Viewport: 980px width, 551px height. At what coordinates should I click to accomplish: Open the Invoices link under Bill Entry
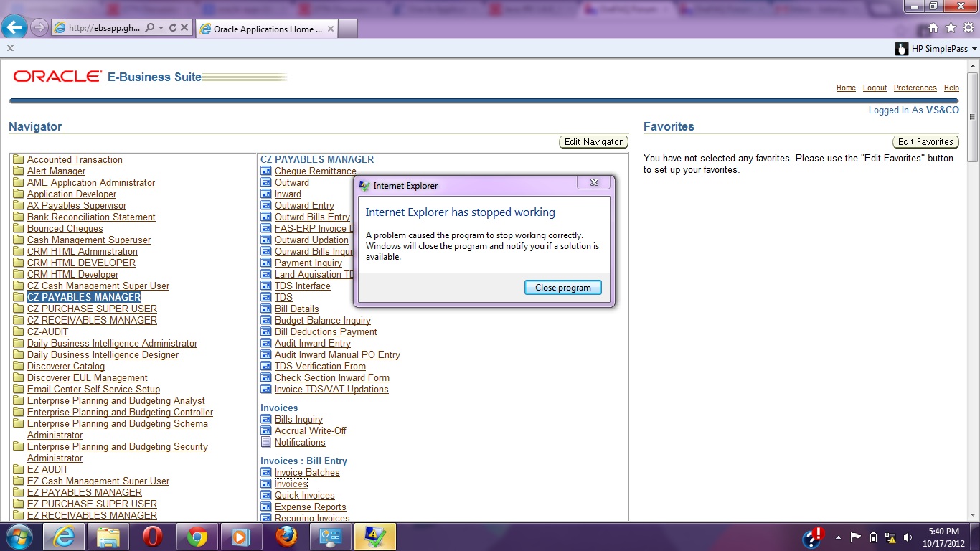pyautogui.click(x=291, y=484)
